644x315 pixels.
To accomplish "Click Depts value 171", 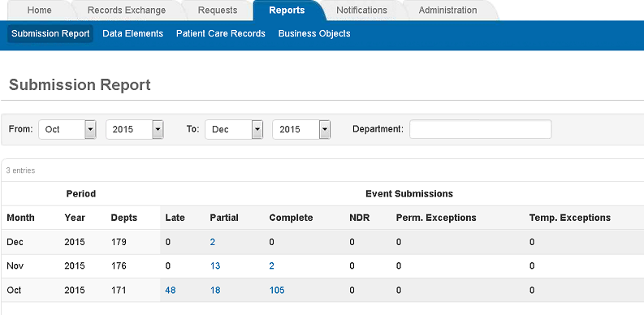I will click(119, 291).
